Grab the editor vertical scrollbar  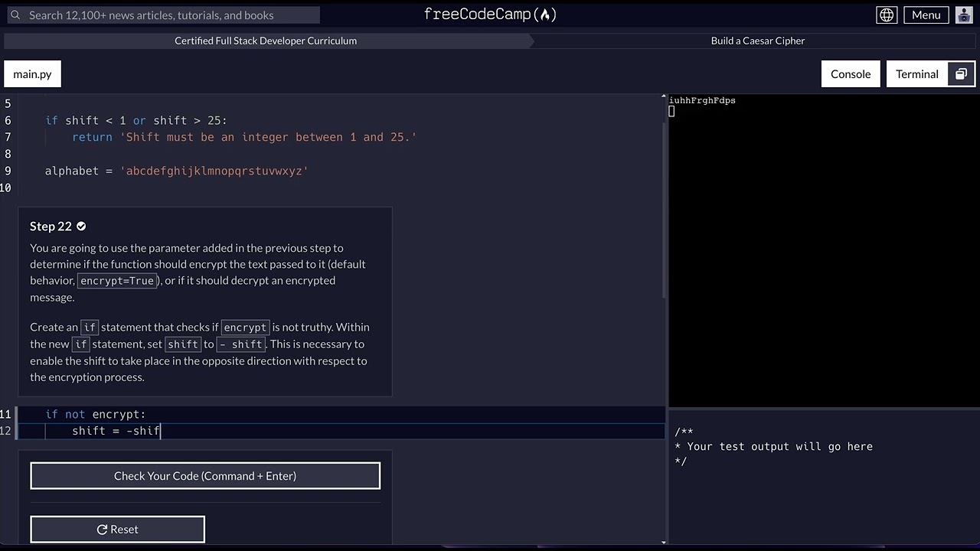pos(664,210)
